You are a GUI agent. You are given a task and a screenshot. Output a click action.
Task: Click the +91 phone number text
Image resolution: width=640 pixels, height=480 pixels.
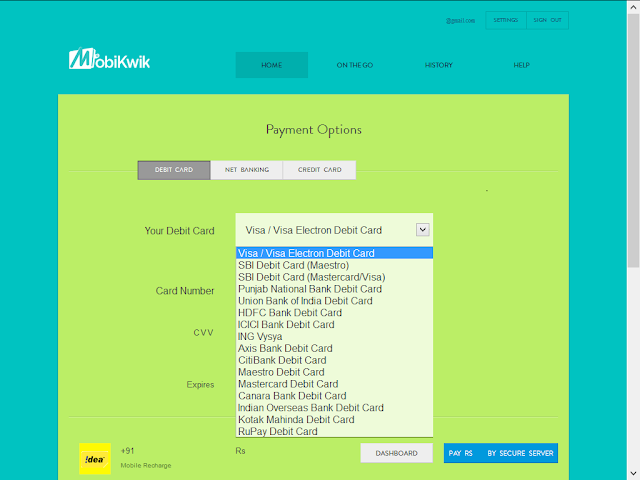pos(127,451)
